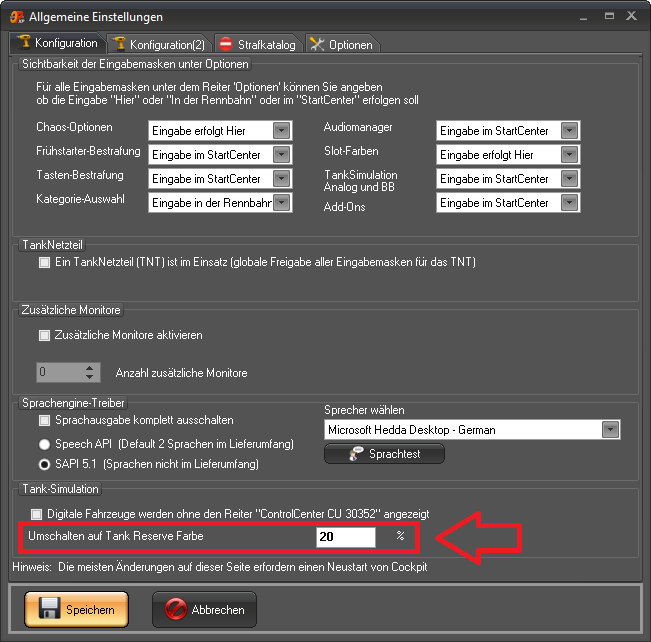Click the Sprachtest button
The height and width of the screenshot is (642, 651).
tap(384, 453)
